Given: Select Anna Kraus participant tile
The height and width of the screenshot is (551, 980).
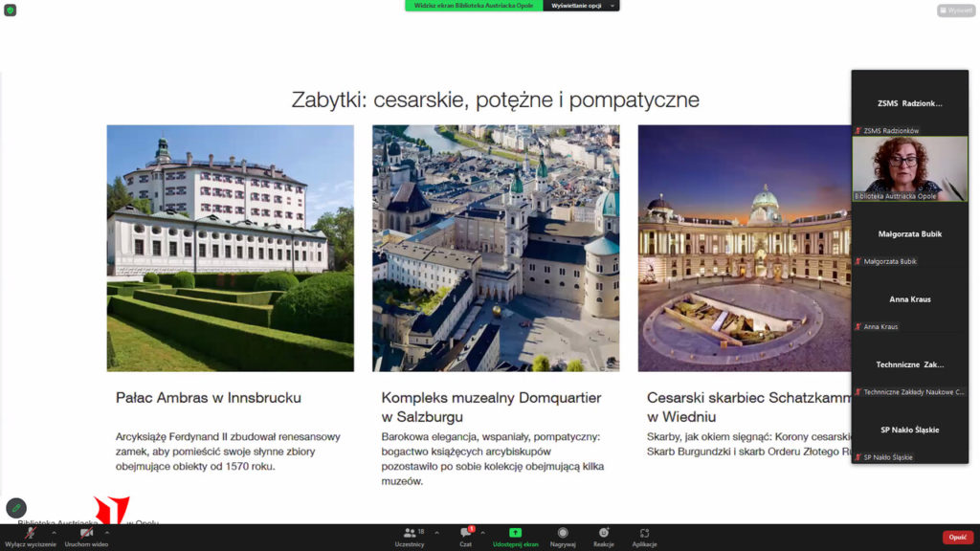Looking at the screenshot, I should (909, 299).
